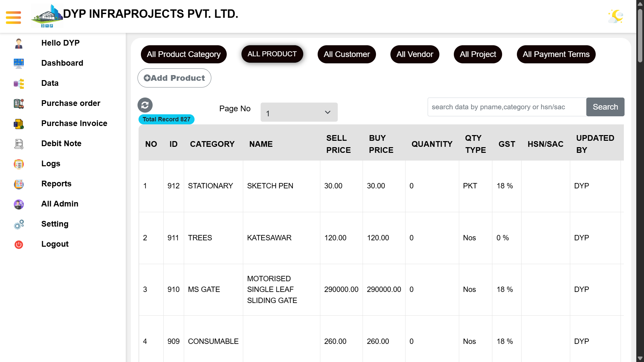Click the Purchase order icon
644x362 pixels.
click(19, 104)
